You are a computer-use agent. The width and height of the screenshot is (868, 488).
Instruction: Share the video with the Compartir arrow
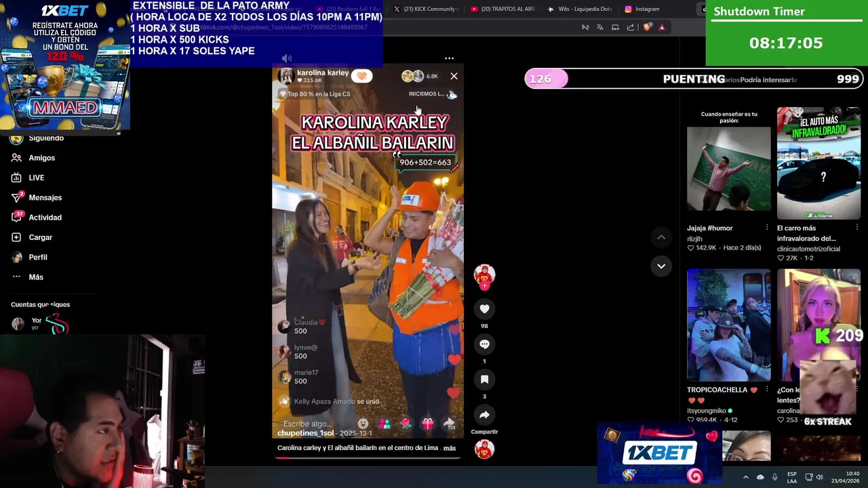[x=484, y=415]
